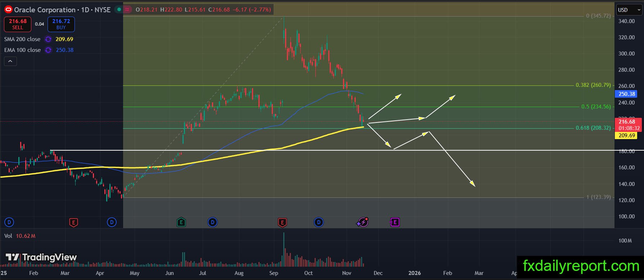
Task: Click the yellow 209.69 value in the legend
Action: tap(64, 39)
